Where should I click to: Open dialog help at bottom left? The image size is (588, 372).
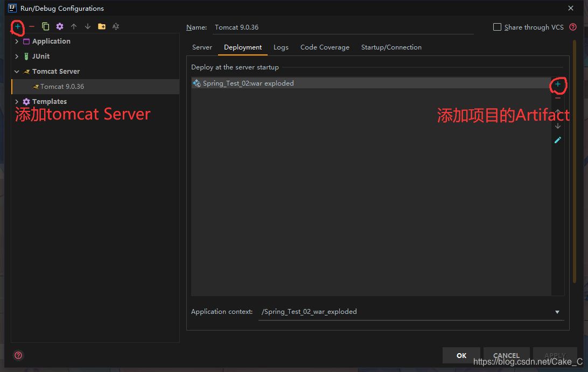click(x=18, y=355)
